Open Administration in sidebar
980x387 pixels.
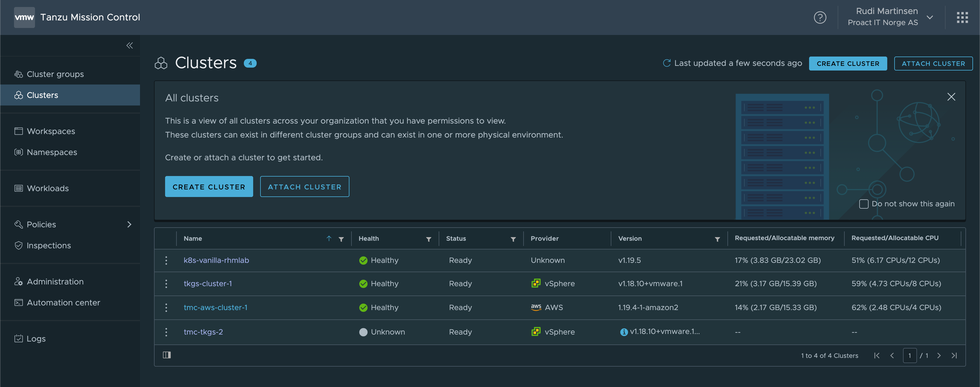coord(70,282)
